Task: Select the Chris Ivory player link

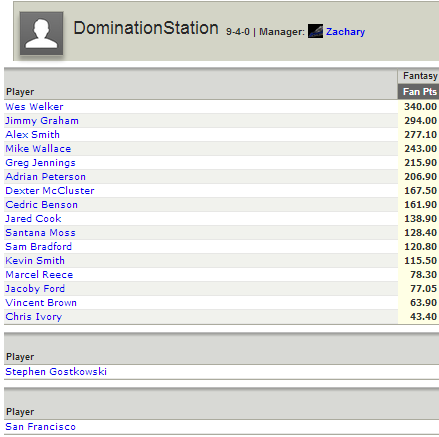Action: (x=34, y=317)
